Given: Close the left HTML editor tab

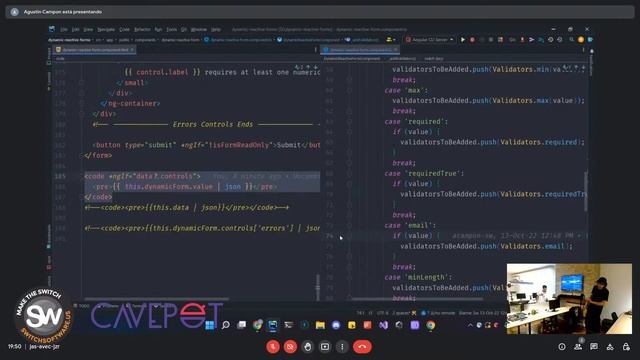Looking at the screenshot, I should click(x=132, y=50).
